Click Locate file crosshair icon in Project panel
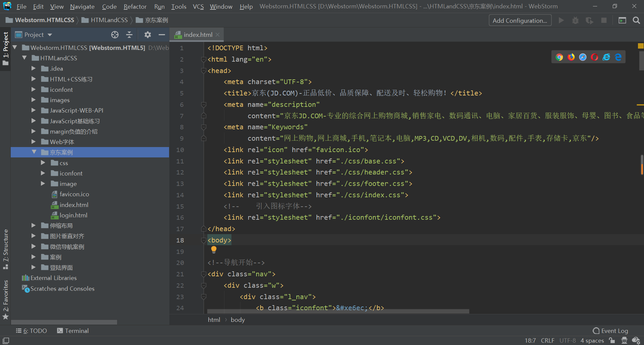The image size is (644, 345). pyautogui.click(x=115, y=35)
